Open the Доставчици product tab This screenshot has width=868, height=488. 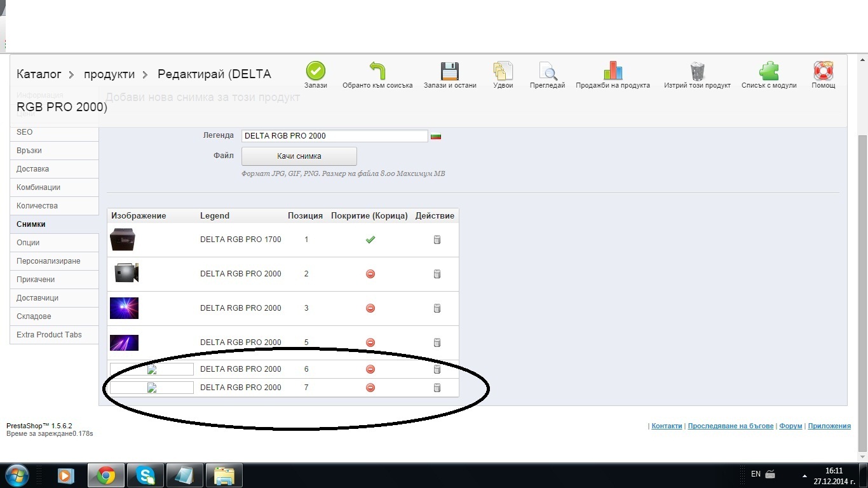[54, 298]
